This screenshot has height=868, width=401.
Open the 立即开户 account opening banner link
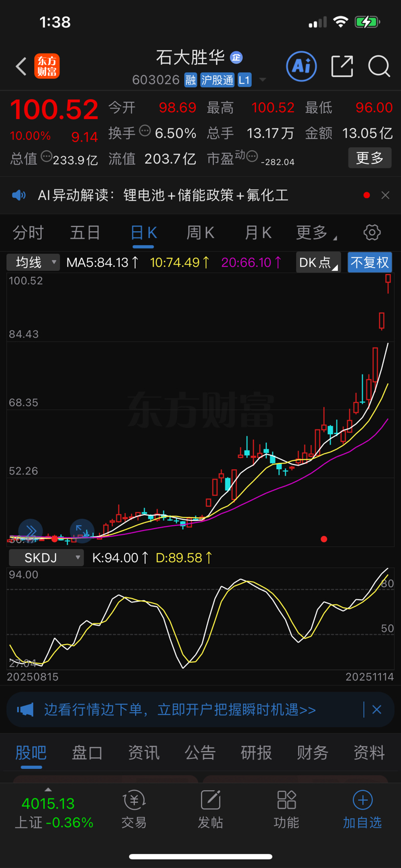(x=180, y=710)
